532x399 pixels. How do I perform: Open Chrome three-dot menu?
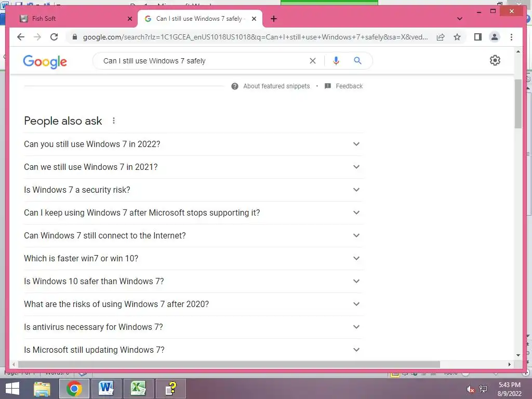(511, 37)
